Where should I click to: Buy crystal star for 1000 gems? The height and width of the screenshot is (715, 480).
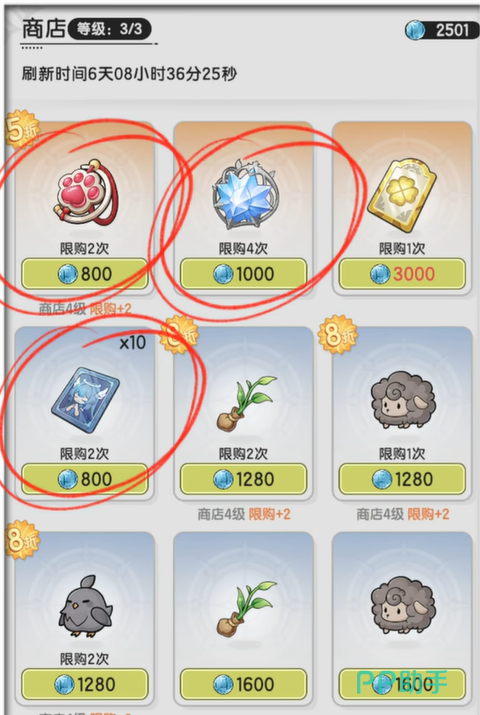[243, 274]
